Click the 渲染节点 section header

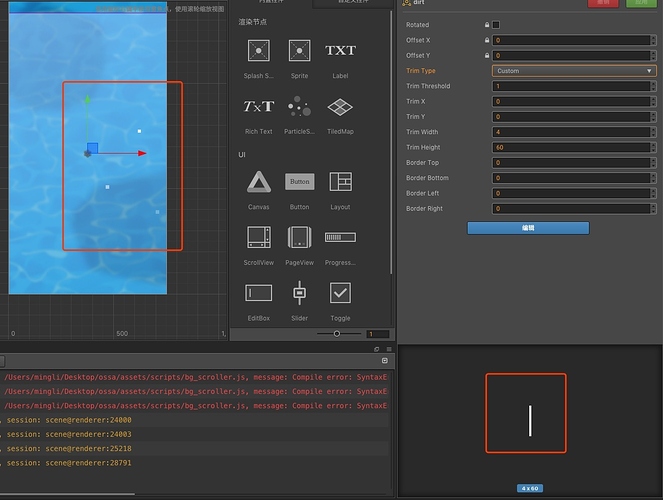252,22
